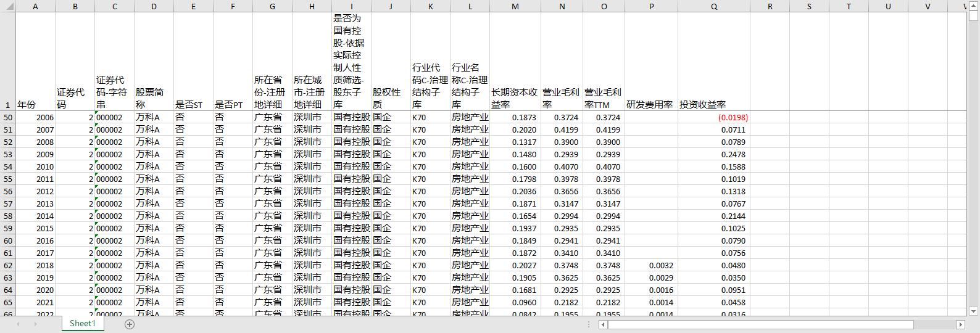Click the vertical scrollbar down arrow
The width and height of the screenshot is (980, 333).
973,311
